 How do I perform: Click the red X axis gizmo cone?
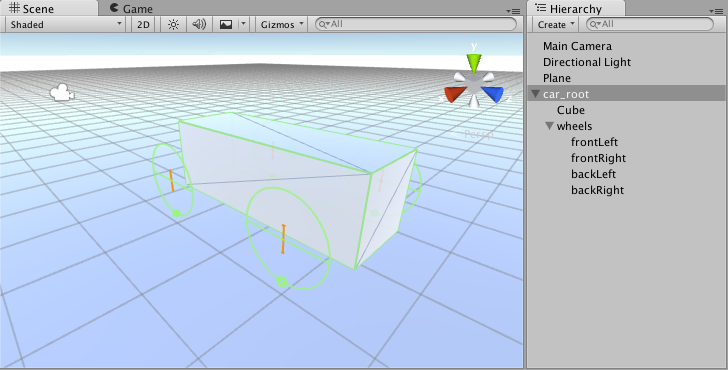coord(455,94)
